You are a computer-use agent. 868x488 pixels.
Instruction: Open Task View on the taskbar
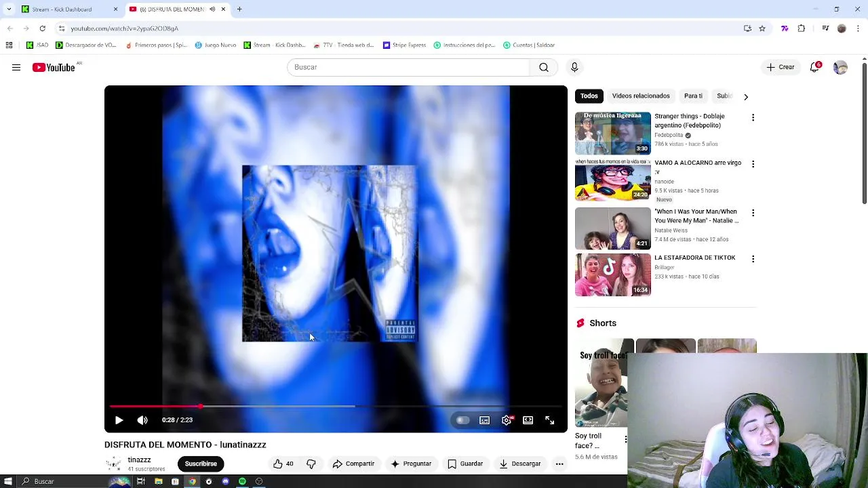click(x=141, y=481)
